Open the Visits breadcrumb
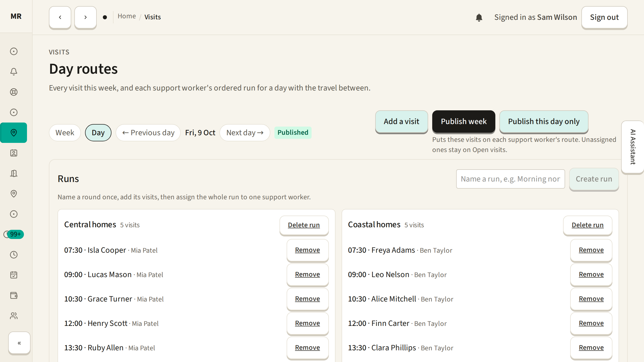Screen dimensions: 644x362 pos(153,17)
